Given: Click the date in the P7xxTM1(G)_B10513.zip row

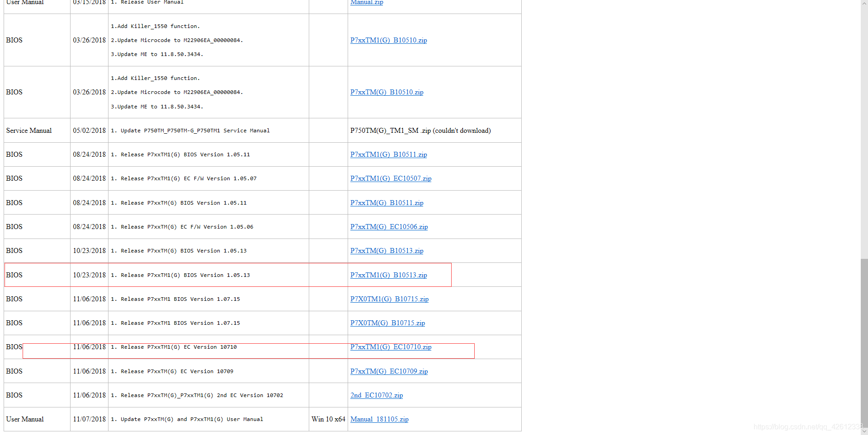Looking at the screenshot, I should pos(89,275).
